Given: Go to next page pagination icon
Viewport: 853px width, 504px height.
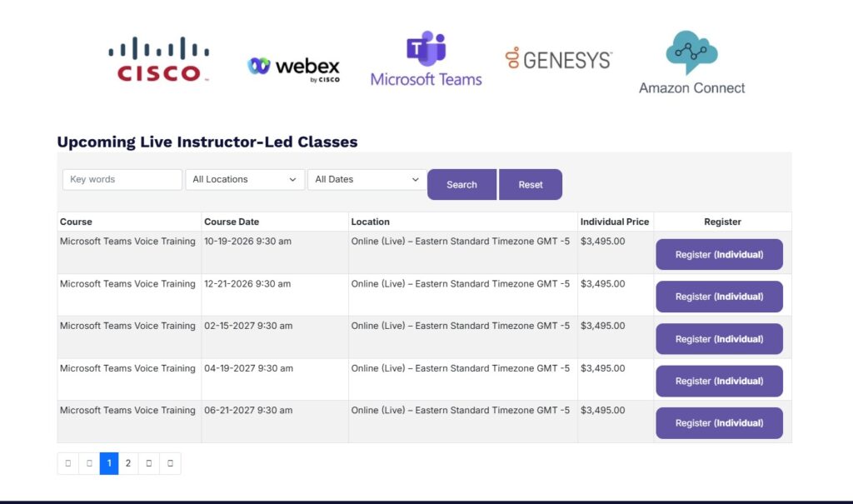Looking at the screenshot, I should [x=148, y=463].
